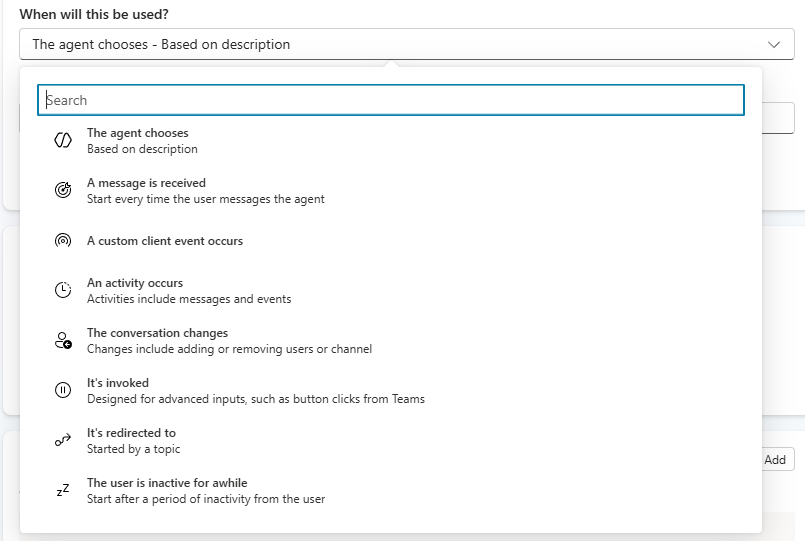Click the conversation changes person icon
The image size is (805, 541).
[x=63, y=340]
